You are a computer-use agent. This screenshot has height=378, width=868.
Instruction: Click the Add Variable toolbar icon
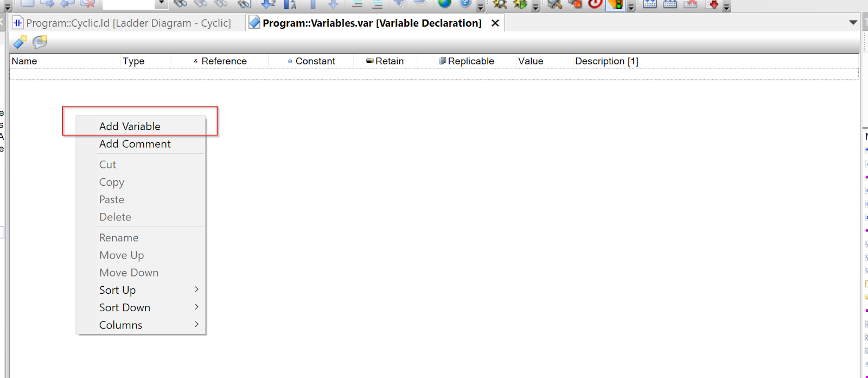click(20, 42)
